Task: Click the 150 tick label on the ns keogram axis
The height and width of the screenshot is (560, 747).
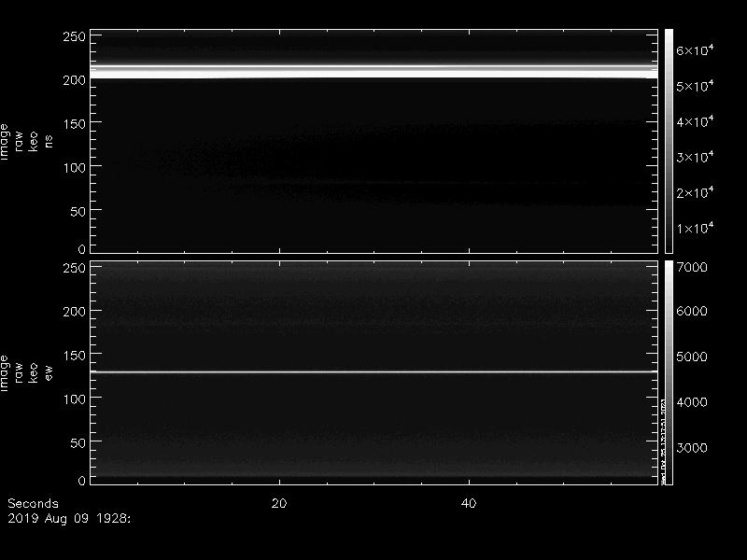Action: tap(74, 124)
